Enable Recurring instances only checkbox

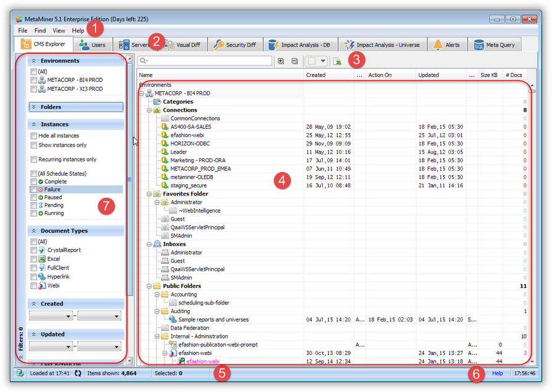click(x=34, y=159)
